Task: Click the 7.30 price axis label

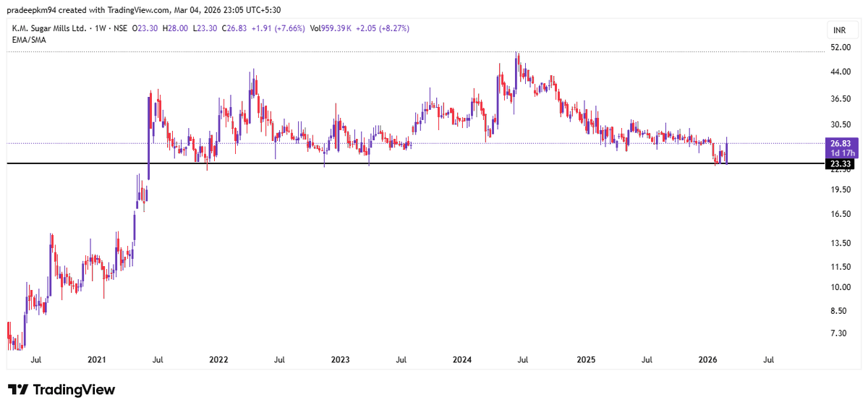Action: pos(840,333)
